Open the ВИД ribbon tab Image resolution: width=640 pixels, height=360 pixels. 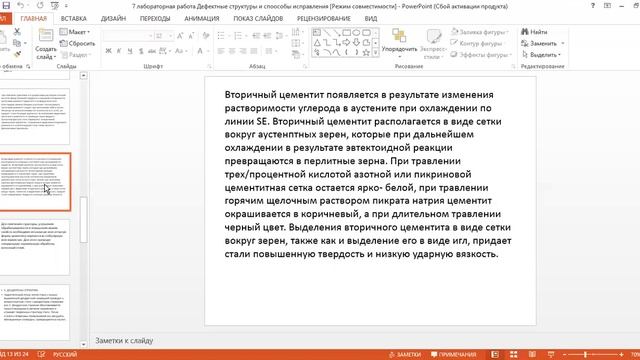[371, 18]
